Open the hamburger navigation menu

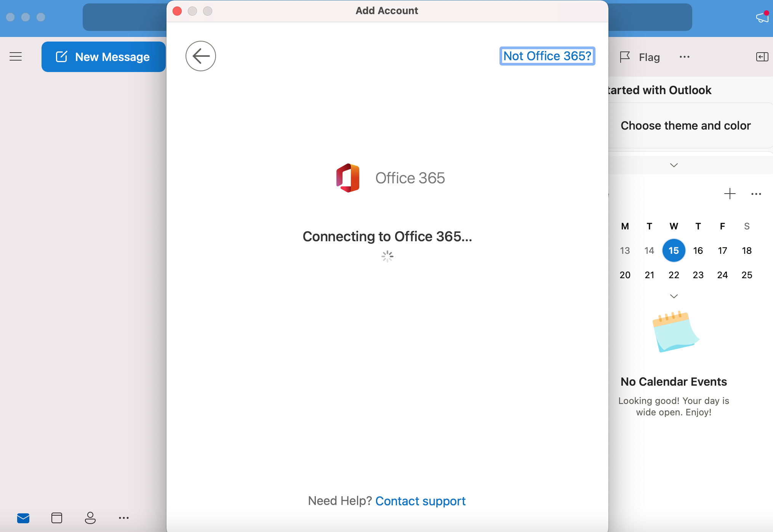click(16, 57)
